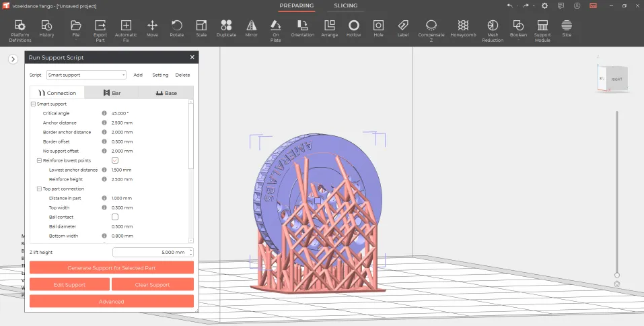Switch to the PREPARING tab
Screen dimensions: 644x326
pos(297,6)
